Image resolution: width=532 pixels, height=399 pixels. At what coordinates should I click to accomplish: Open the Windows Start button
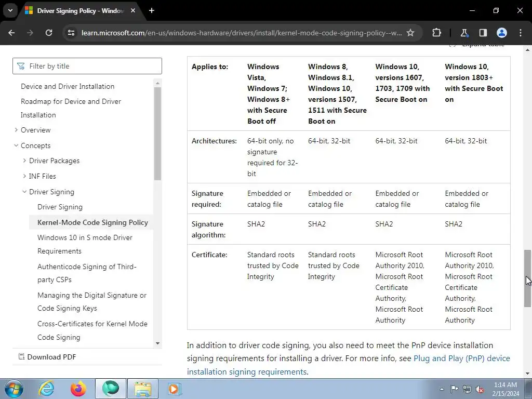(x=14, y=389)
